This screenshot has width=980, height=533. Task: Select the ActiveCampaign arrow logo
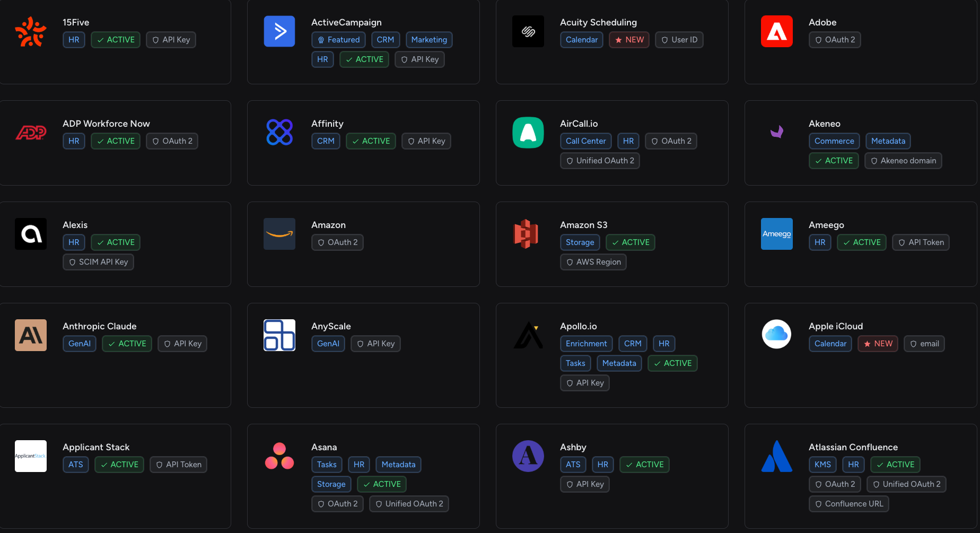coord(279,31)
